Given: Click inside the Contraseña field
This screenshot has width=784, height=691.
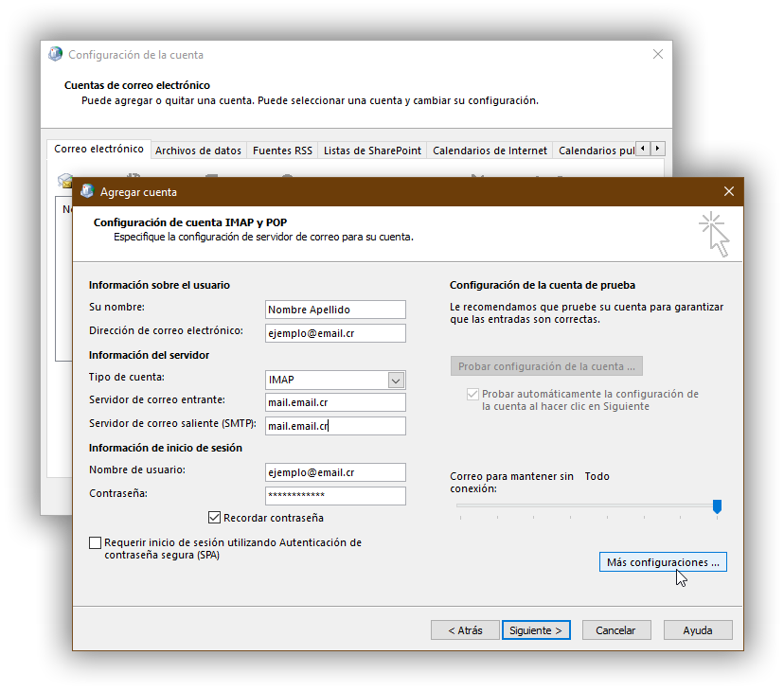Looking at the screenshot, I should (x=335, y=495).
